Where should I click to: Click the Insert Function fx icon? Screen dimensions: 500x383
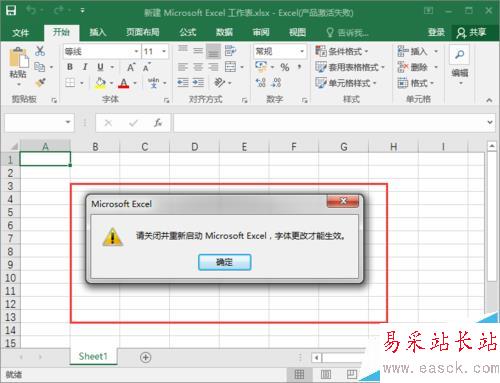click(158, 123)
